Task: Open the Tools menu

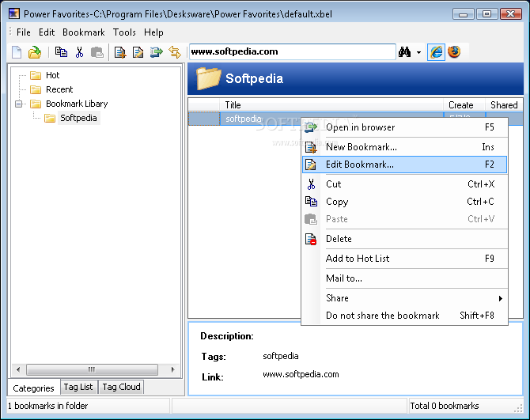Action: coord(124,32)
